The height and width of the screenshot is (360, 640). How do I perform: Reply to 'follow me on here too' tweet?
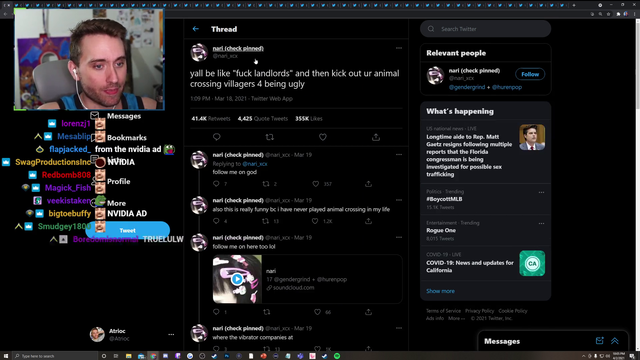[x=216, y=312]
